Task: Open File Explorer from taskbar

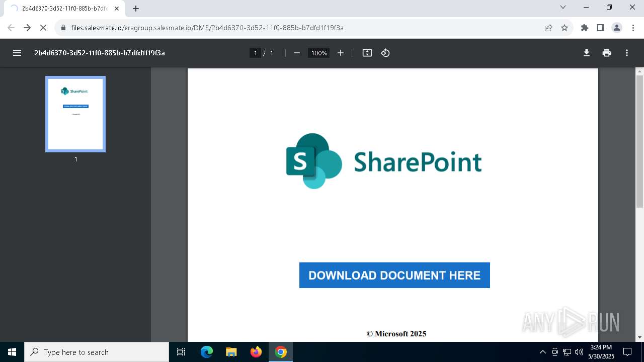Action: [x=231, y=352]
